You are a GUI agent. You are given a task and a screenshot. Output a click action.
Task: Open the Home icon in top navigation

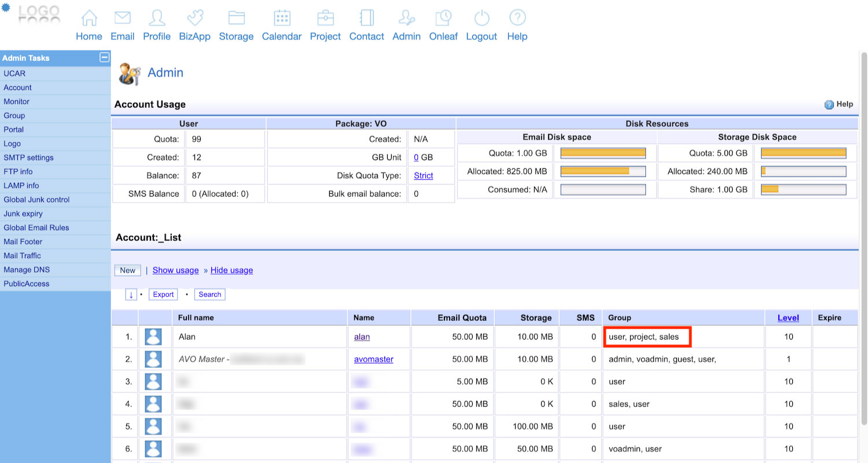(x=89, y=19)
